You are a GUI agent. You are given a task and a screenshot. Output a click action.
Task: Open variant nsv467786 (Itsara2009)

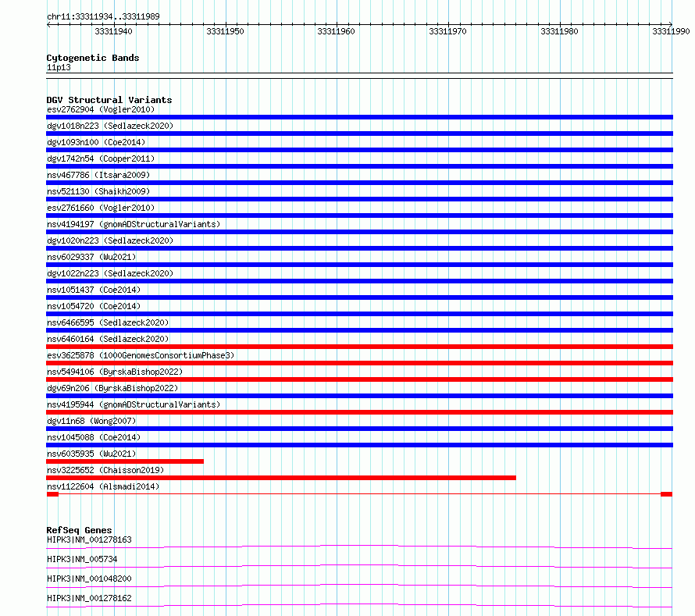click(x=98, y=175)
